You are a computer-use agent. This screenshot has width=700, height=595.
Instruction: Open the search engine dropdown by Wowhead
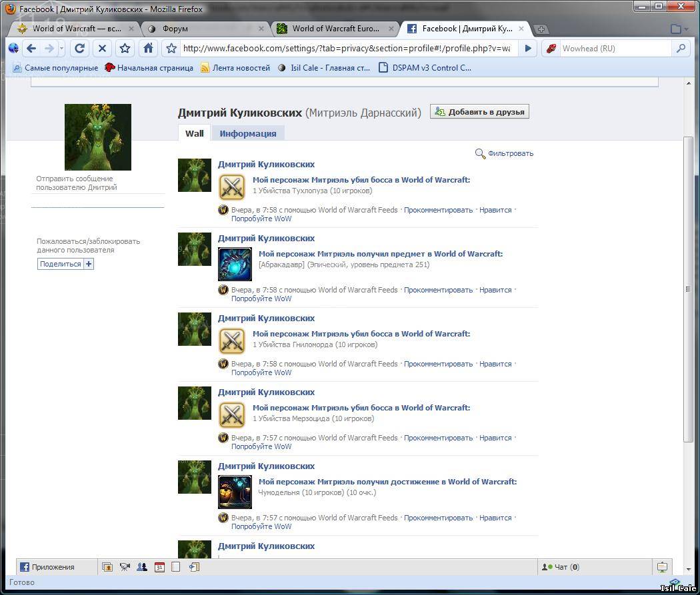[x=551, y=48]
